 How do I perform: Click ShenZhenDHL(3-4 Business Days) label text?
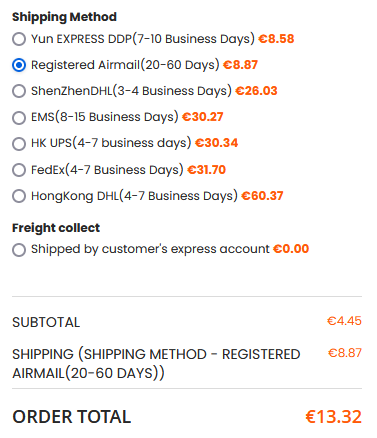point(131,91)
